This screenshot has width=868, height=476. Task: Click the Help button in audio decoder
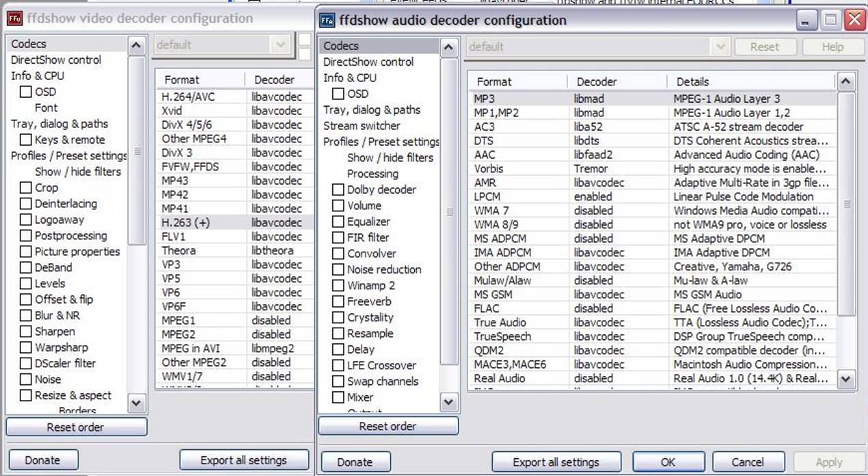tap(832, 47)
